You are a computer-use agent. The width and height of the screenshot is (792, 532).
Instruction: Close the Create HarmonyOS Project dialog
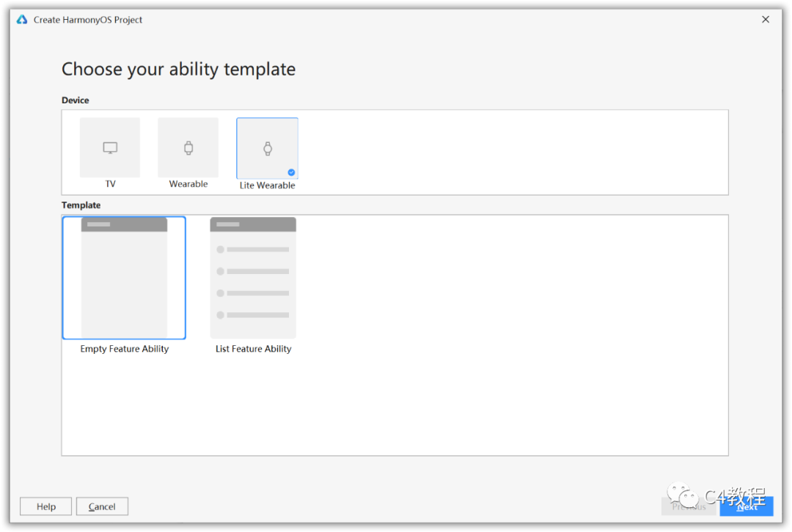click(766, 19)
